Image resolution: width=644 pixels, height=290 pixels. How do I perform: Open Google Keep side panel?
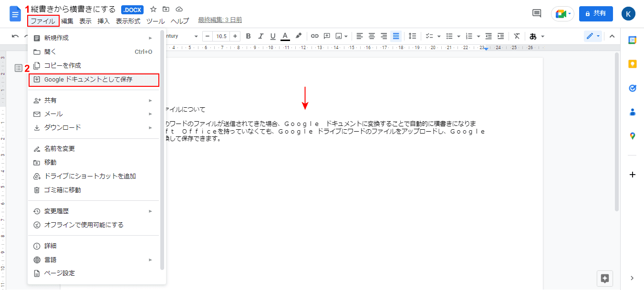pos(633,64)
